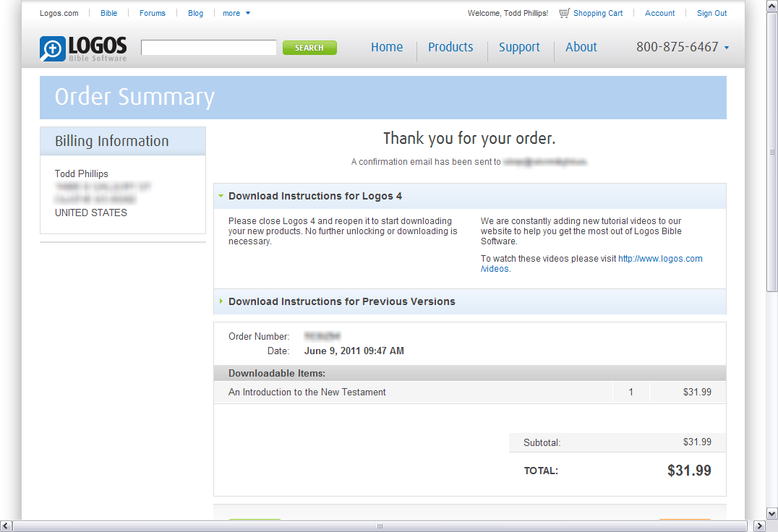Open the Products menu item

point(450,47)
